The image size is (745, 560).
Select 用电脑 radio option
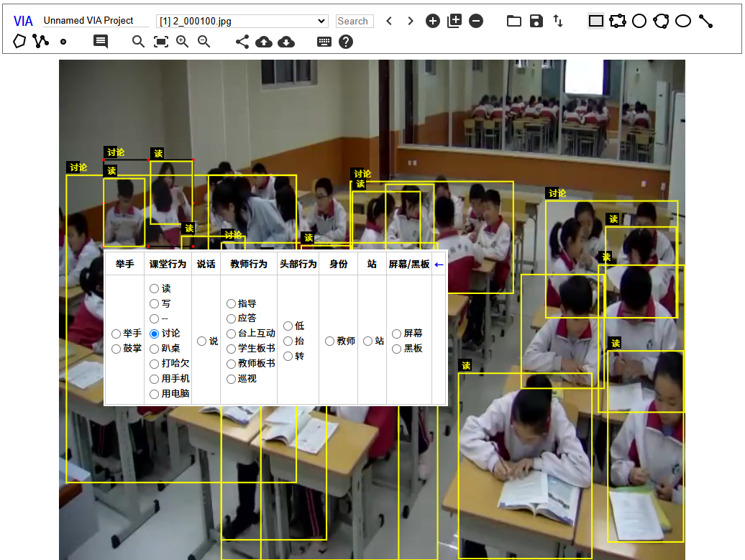[154, 394]
